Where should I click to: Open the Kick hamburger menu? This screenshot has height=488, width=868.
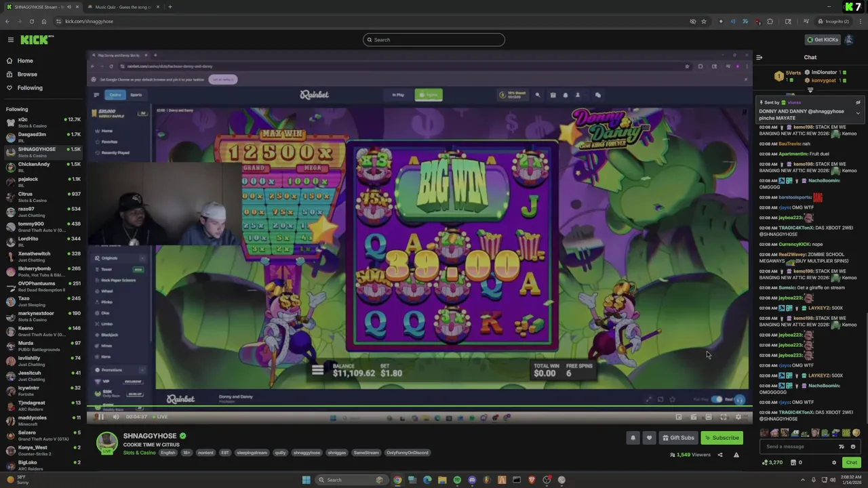(10, 40)
